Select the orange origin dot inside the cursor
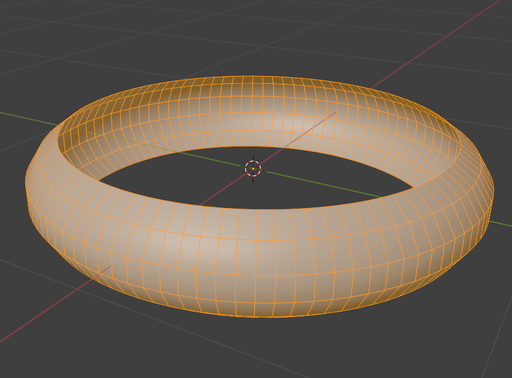 [x=253, y=169]
